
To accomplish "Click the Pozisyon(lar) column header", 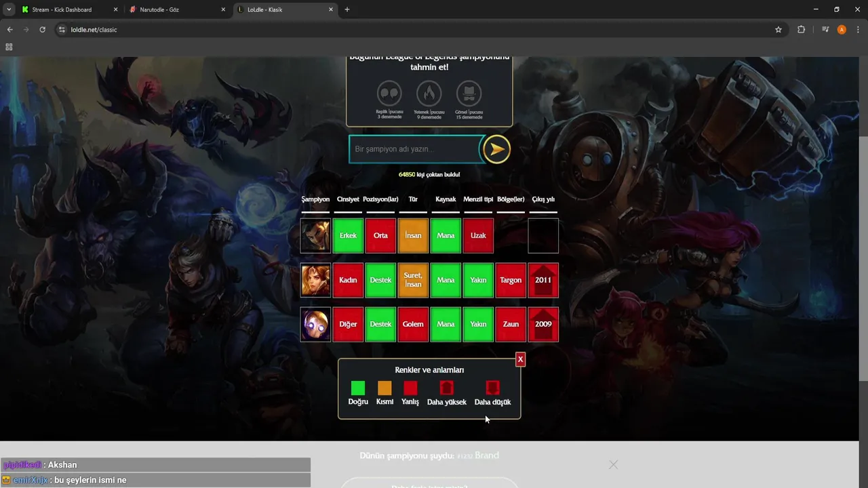I will click(380, 199).
